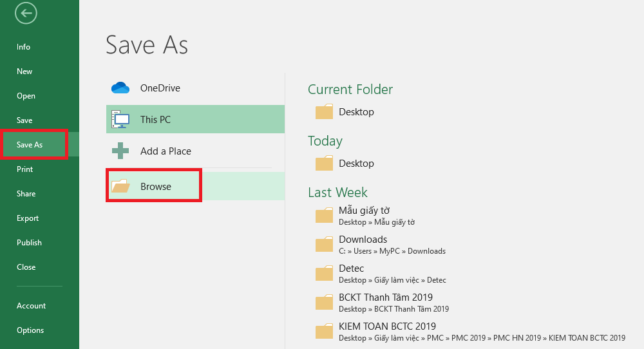Open the Desktop folder under Today

coord(356,164)
